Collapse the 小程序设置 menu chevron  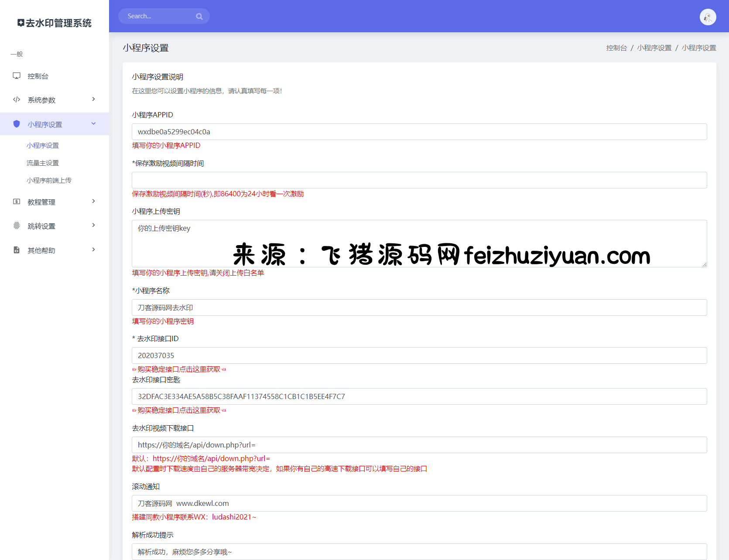[x=93, y=124]
